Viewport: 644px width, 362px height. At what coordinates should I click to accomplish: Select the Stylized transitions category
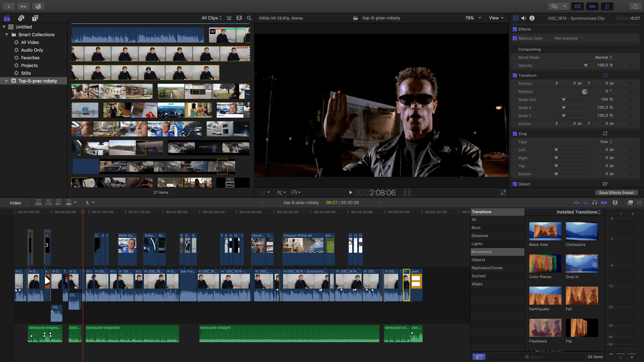(x=497, y=276)
